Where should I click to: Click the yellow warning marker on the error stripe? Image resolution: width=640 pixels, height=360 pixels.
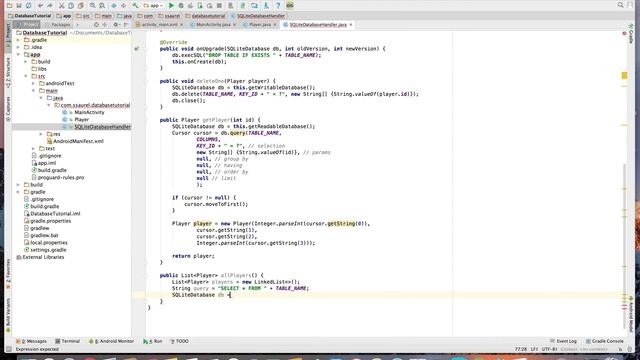(624, 76)
